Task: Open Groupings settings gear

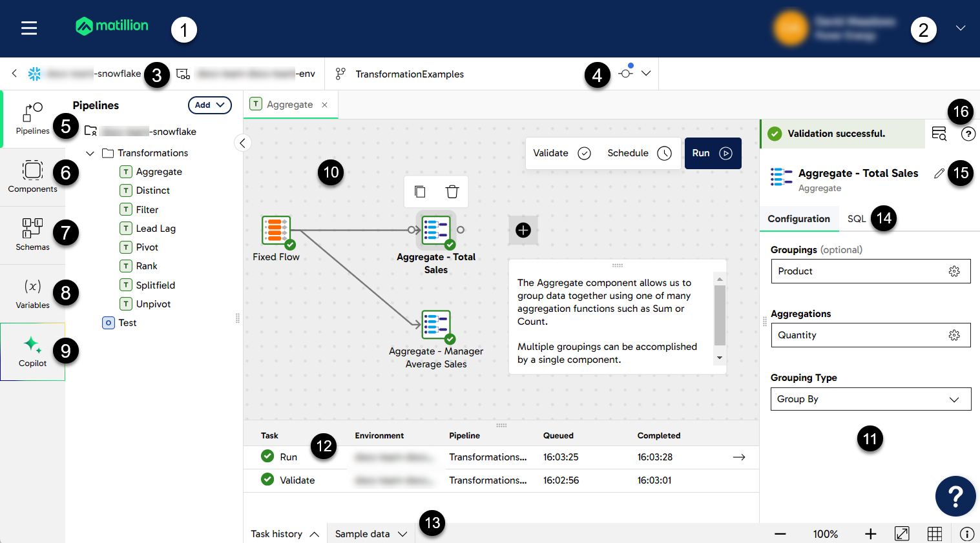Action: click(954, 271)
